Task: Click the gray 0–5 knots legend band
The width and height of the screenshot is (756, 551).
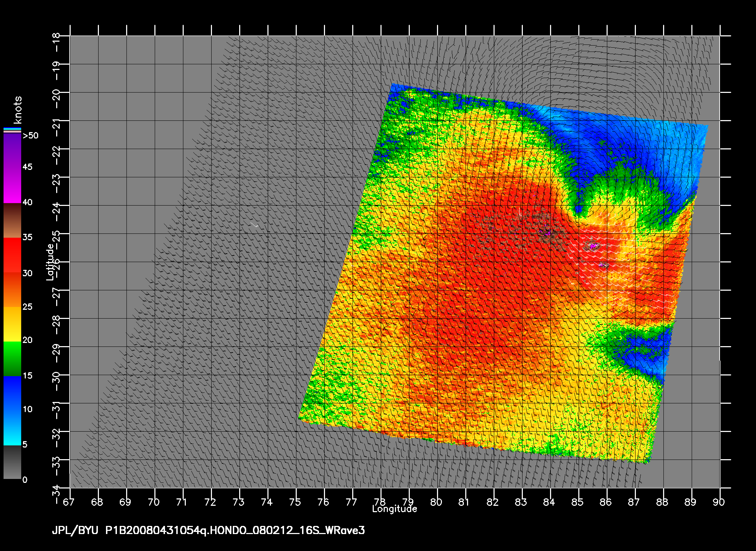Action: pyautogui.click(x=12, y=462)
